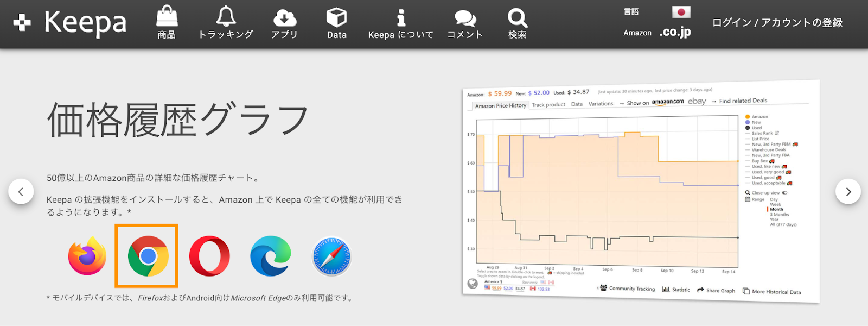Toggle the Amazon orange legend entry

756,117
